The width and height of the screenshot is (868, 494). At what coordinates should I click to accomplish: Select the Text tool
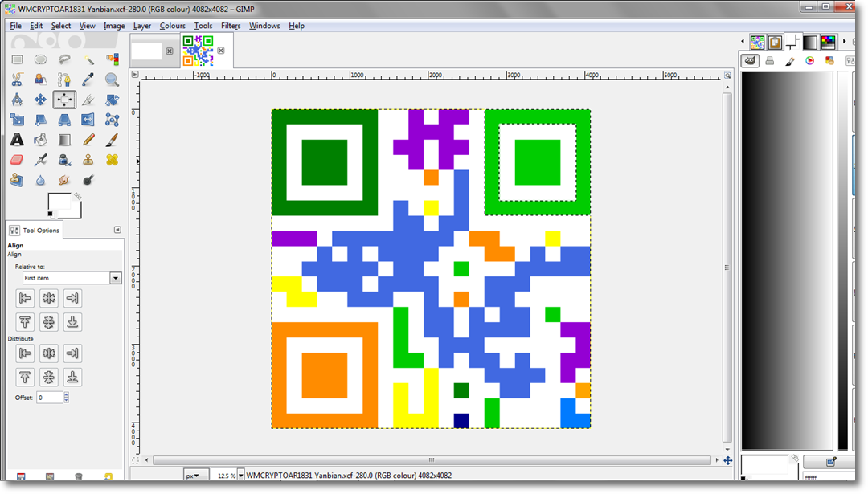coord(17,140)
